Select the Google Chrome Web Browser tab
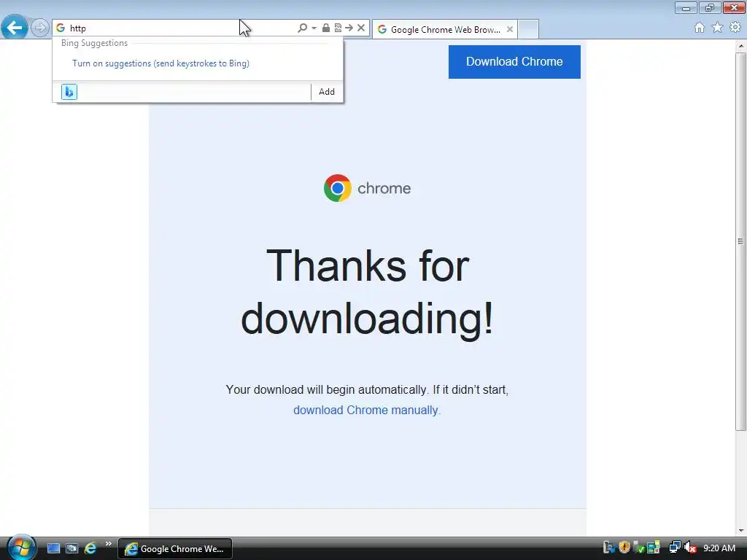This screenshot has height=560, width=747. (x=445, y=29)
